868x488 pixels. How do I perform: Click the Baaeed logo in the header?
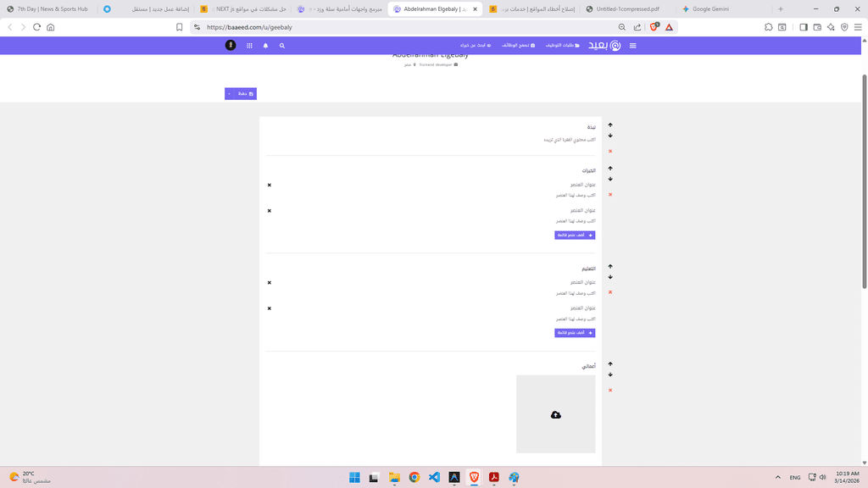coord(604,46)
